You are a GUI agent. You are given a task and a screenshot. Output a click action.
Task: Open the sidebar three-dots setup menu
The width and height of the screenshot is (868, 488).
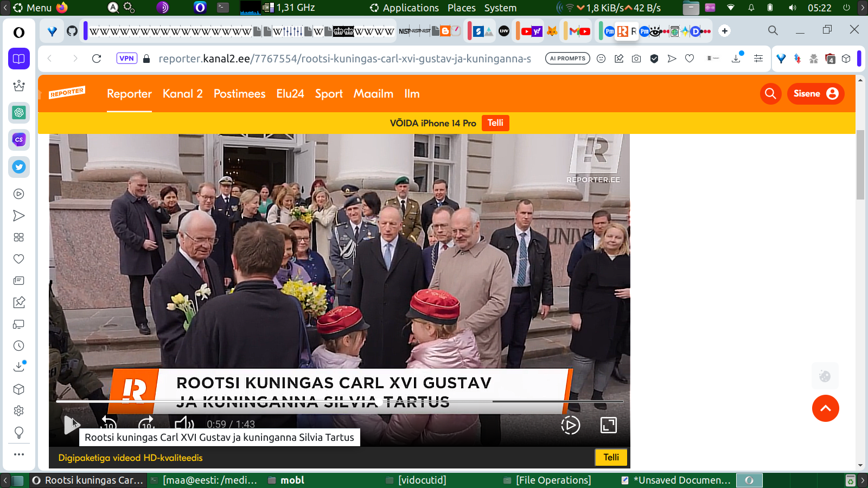[19, 454]
